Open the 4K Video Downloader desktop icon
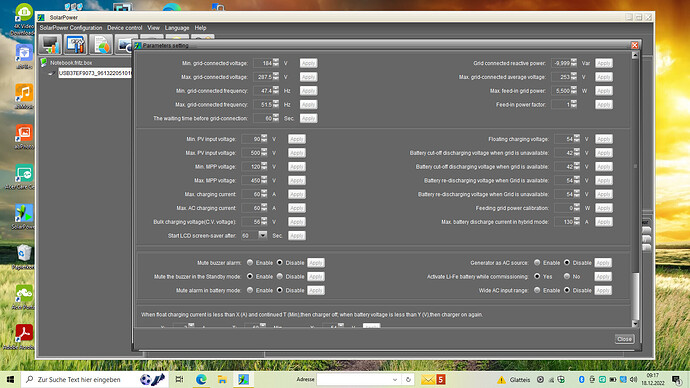 pyautogui.click(x=24, y=13)
